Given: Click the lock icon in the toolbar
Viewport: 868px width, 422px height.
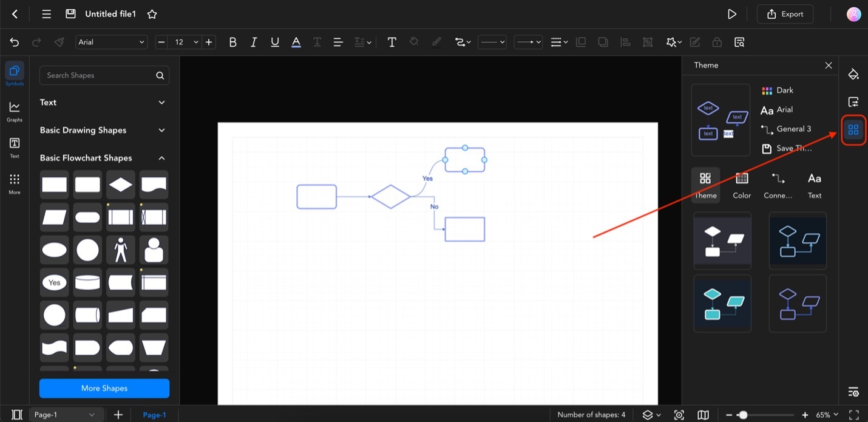Looking at the screenshot, I should [717, 42].
